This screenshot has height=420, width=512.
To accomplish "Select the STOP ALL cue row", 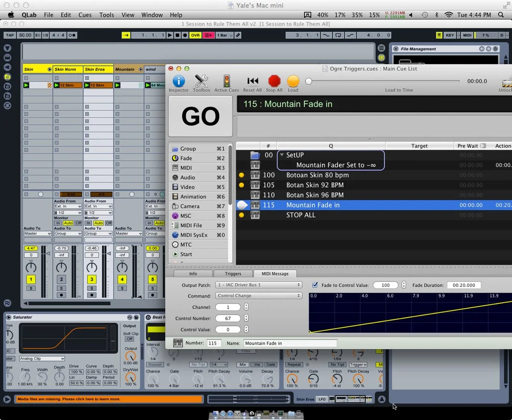I will tap(374, 215).
